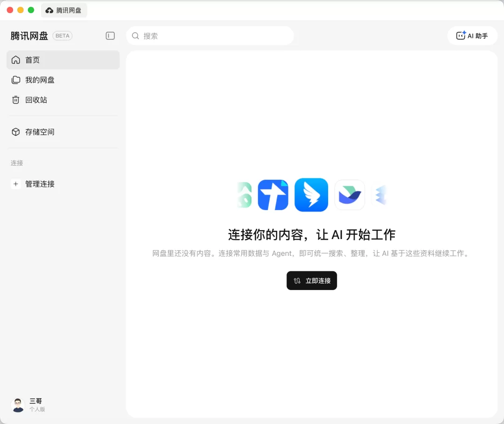Viewport: 504px width, 424px height.
Task: Click the folder icon beside 我的网盘
Action: (16, 80)
